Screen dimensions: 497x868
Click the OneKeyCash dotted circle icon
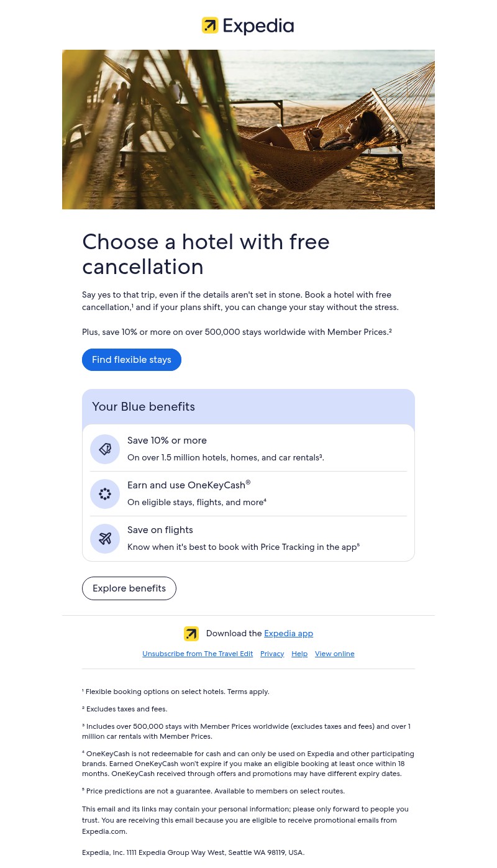click(105, 494)
